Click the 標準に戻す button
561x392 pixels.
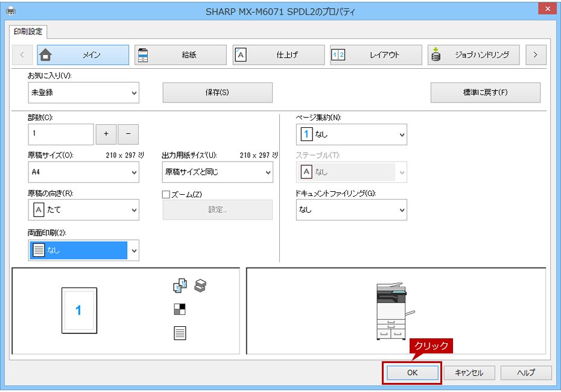click(485, 93)
